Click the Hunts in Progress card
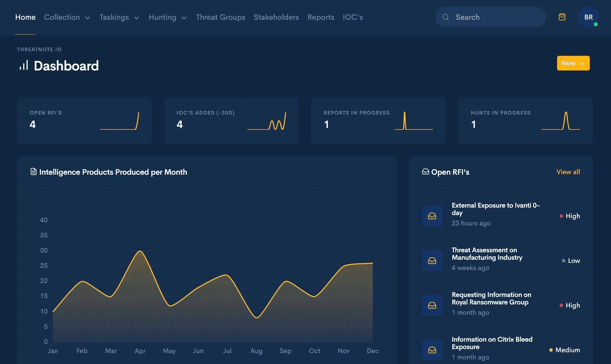The width and height of the screenshot is (611, 364). (x=525, y=121)
